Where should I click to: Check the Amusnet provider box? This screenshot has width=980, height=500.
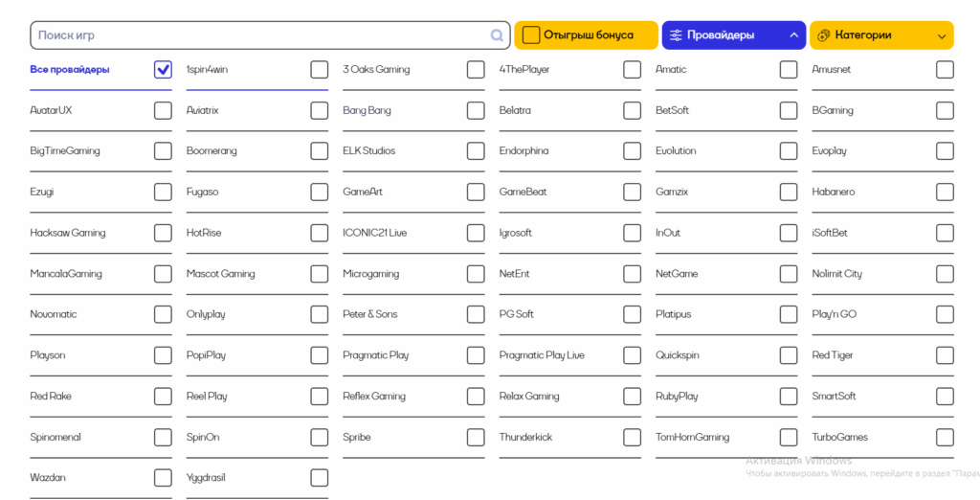point(945,70)
